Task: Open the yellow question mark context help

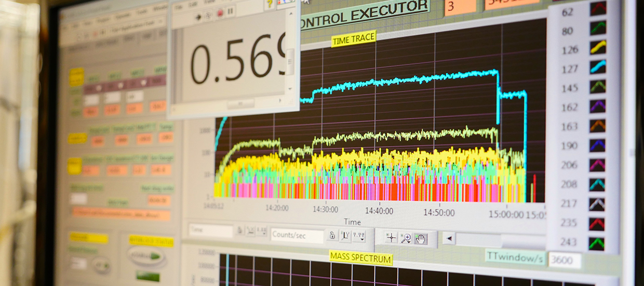Action: coord(270,4)
